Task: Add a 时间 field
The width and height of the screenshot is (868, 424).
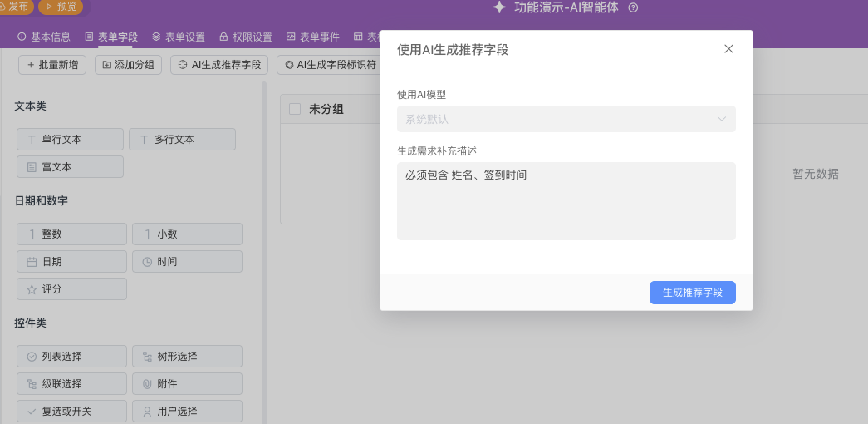Action: [187, 262]
